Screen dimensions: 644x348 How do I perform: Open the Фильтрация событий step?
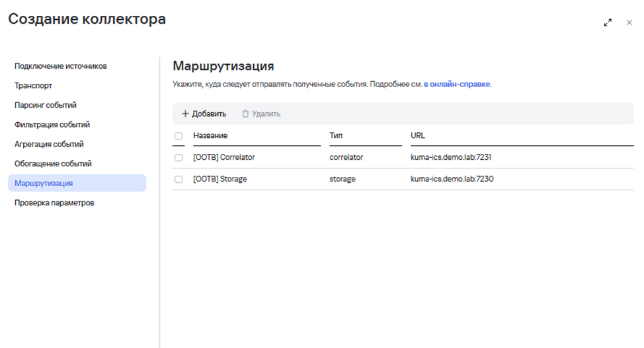point(52,125)
